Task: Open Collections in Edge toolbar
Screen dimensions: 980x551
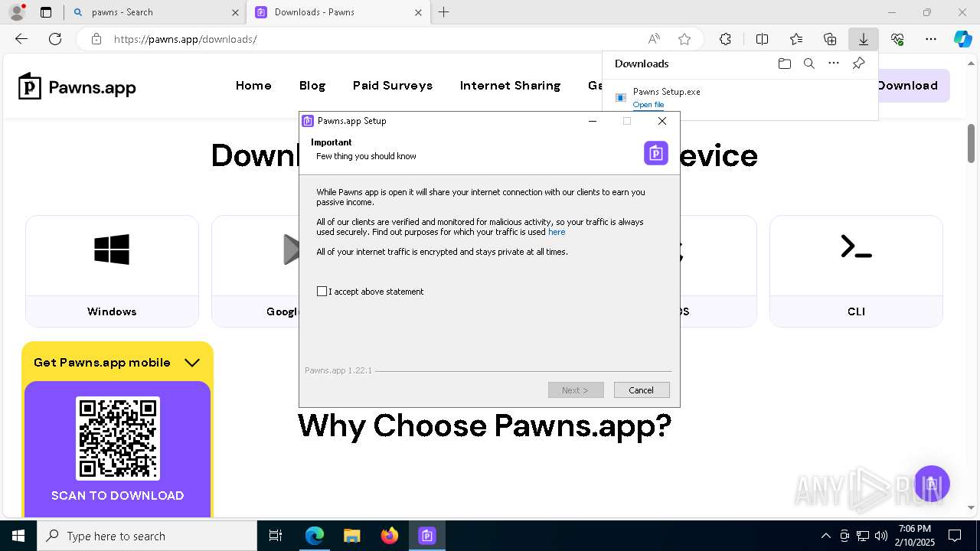Action: [830, 39]
